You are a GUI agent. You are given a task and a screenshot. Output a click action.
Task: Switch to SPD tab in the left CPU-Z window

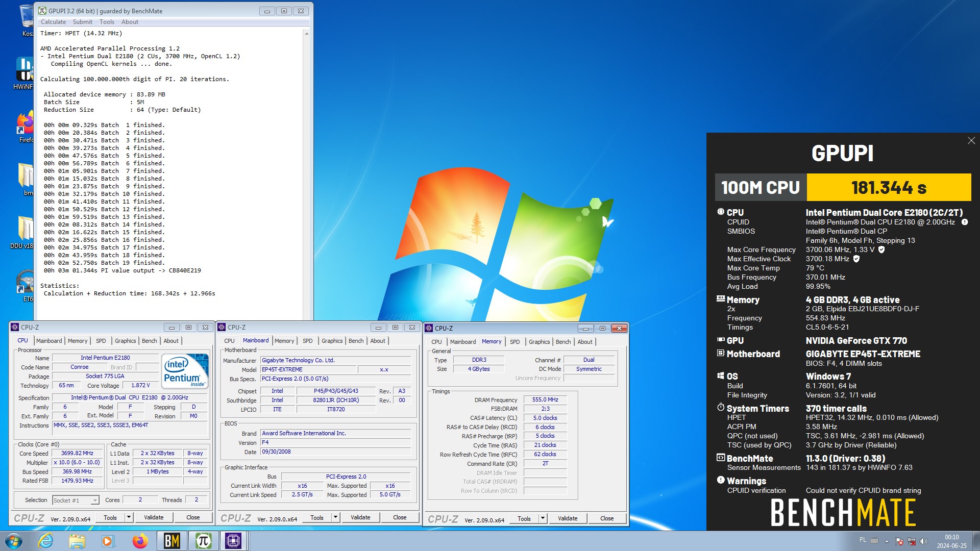[x=101, y=341]
